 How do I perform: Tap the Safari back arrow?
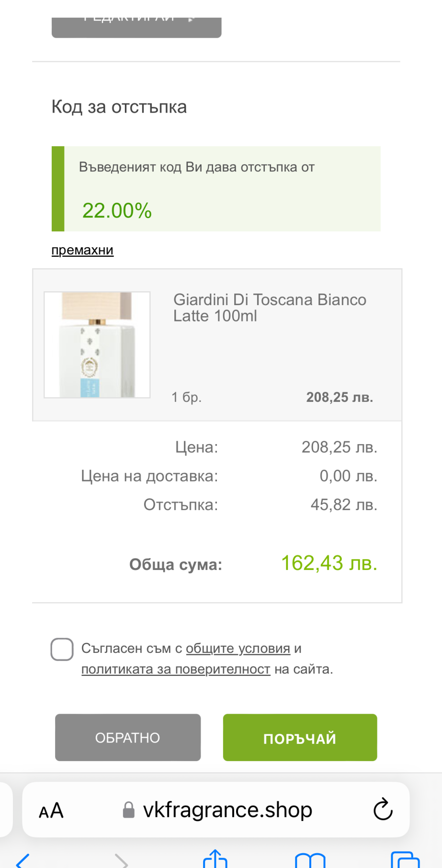coord(23,861)
